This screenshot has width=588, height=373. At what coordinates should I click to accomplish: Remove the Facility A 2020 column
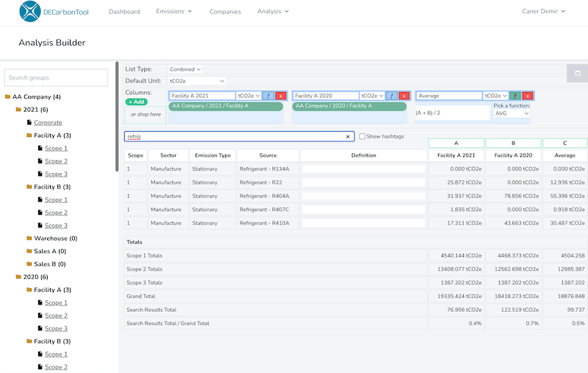pos(404,96)
